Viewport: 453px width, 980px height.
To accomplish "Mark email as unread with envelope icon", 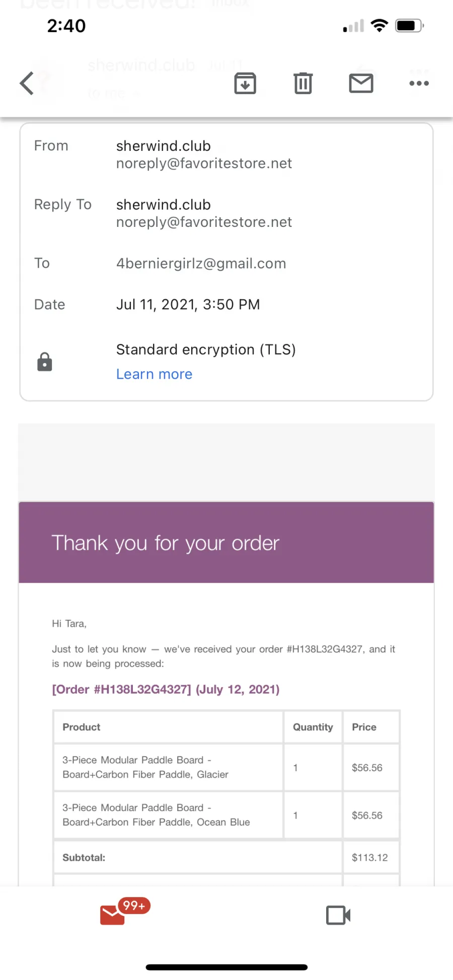I will pos(361,83).
